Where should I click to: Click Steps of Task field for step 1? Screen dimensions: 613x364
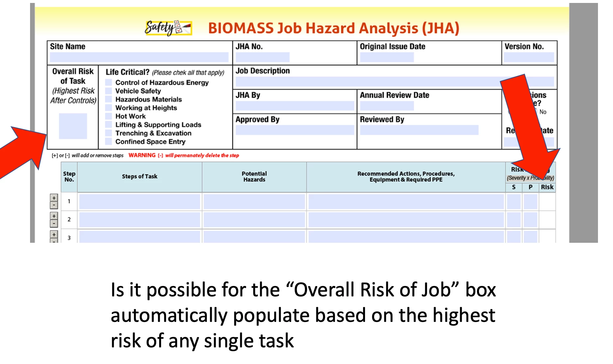point(140,202)
